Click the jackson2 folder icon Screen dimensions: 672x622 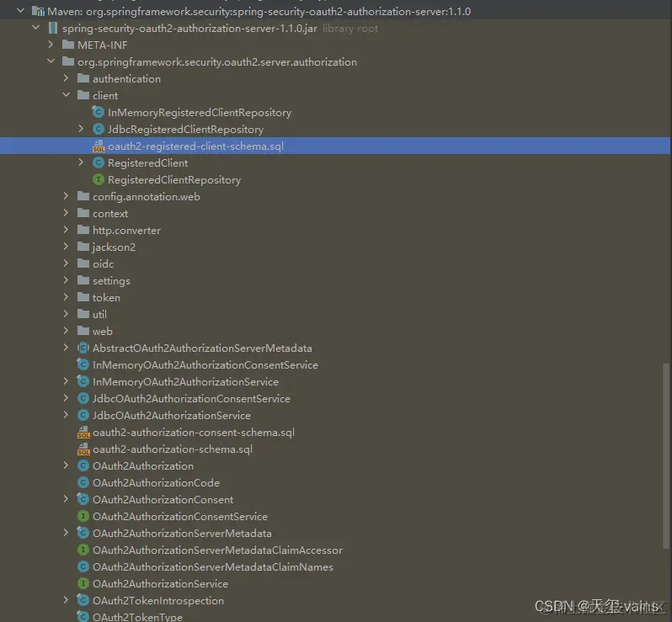[x=83, y=247]
